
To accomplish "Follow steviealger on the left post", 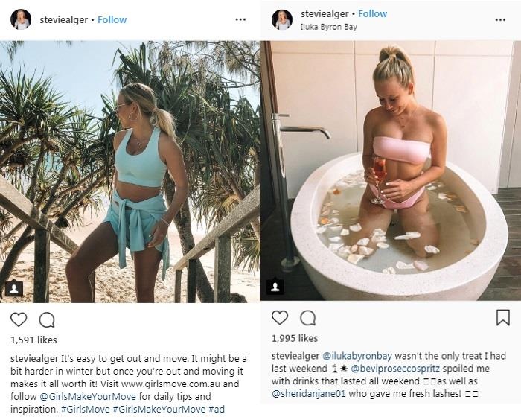I will (x=112, y=19).
